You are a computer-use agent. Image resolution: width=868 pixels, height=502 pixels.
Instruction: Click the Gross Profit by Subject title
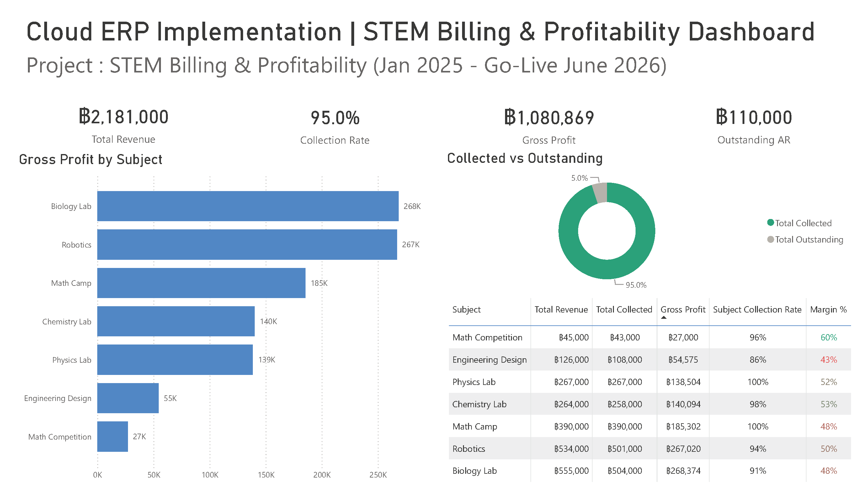point(91,159)
